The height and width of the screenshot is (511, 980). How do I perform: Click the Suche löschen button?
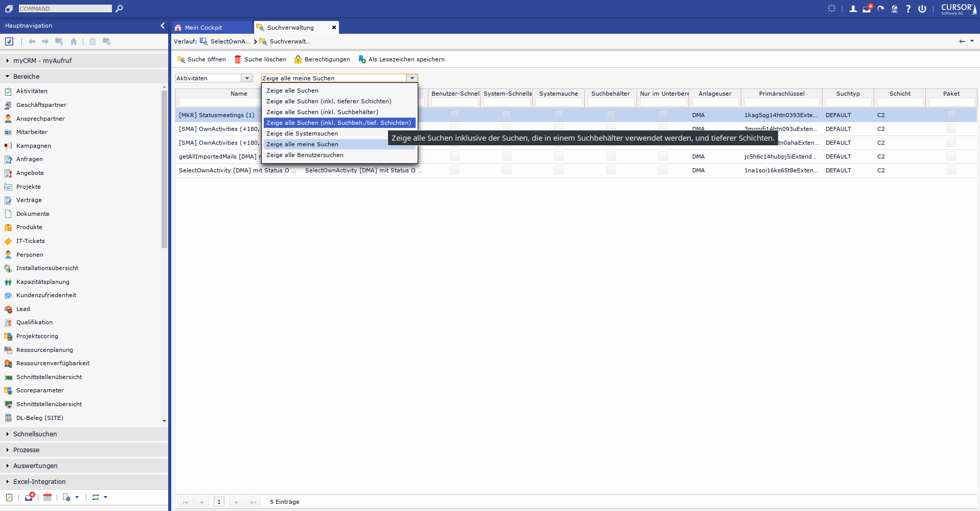pyautogui.click(x=260, y=59)
